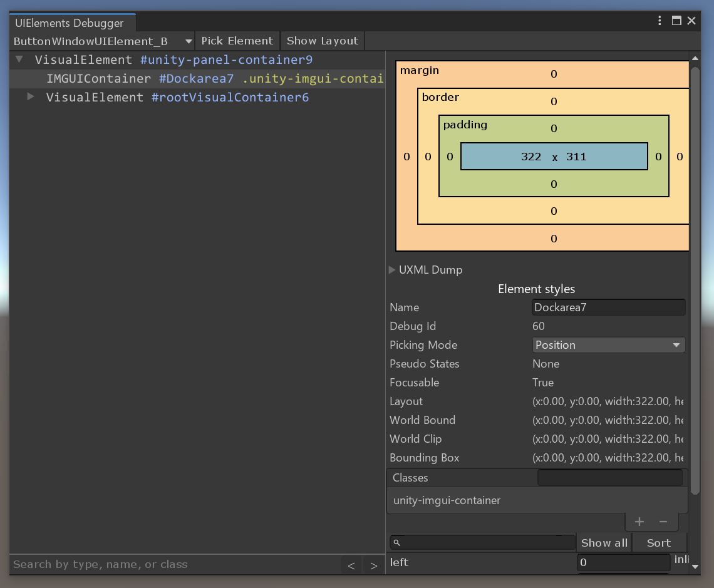Click the Layout rectangle value
This screenshot has width=714, height=588.
pyautogui.click(x=608, y=401)
